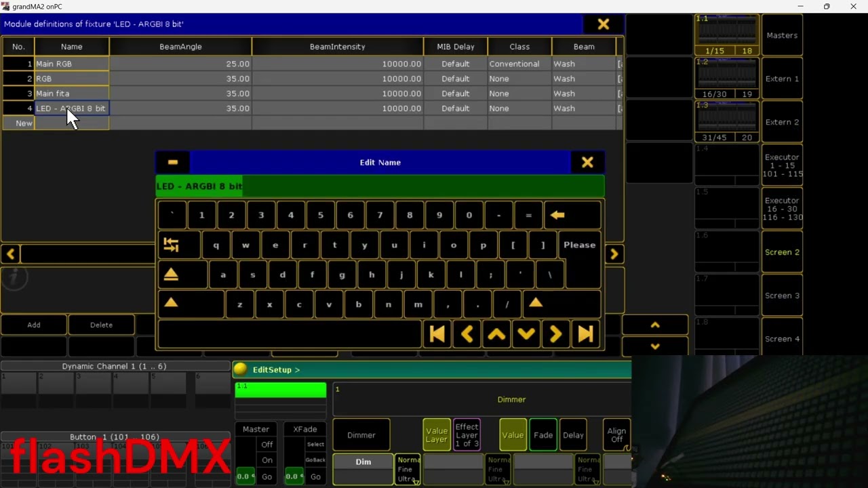Jump cursor to start with Home icon
The width and height of the screenshot is (868, 488).
click(437, 334)
